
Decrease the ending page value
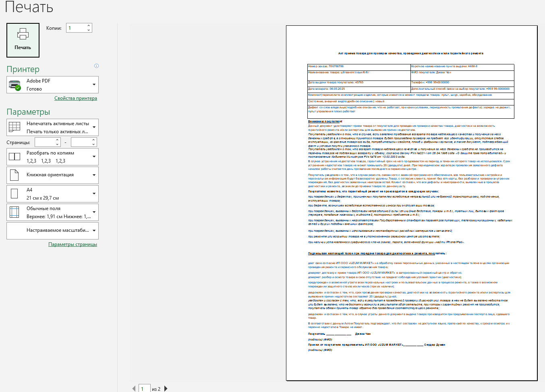(94, 144)
